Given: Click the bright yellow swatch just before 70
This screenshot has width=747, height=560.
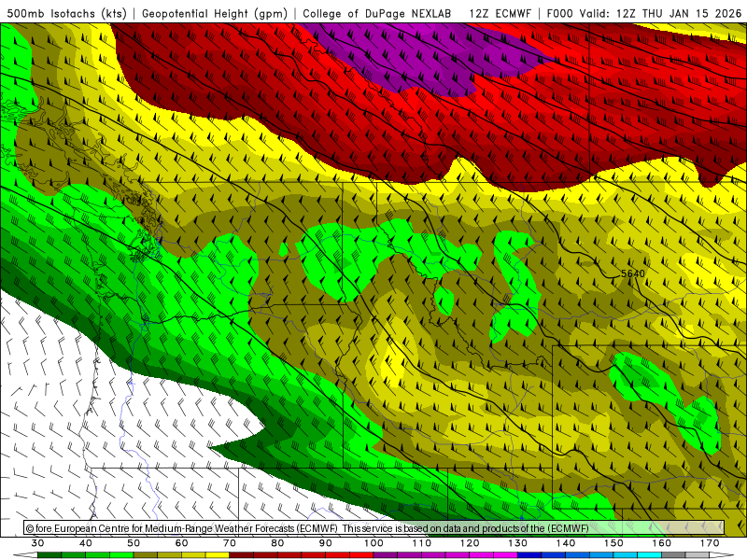Looking at the screenshot, I should pyautogui.click(x=218, y=554).
